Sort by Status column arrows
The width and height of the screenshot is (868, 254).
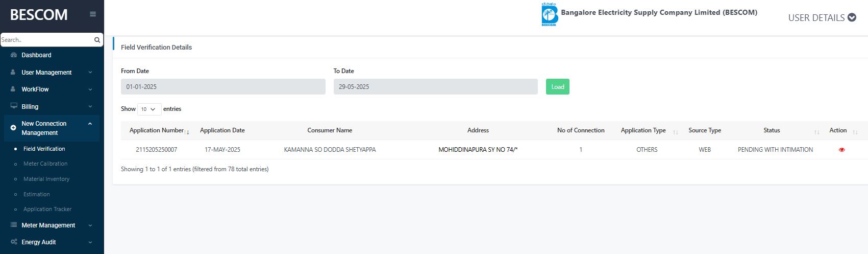click(x=816, y=132)
